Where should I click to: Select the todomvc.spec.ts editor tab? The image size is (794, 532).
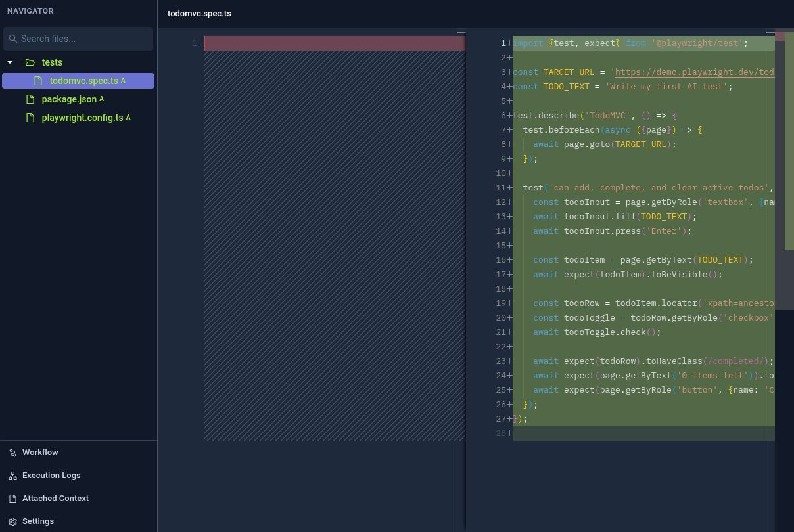tap(199, 13)
